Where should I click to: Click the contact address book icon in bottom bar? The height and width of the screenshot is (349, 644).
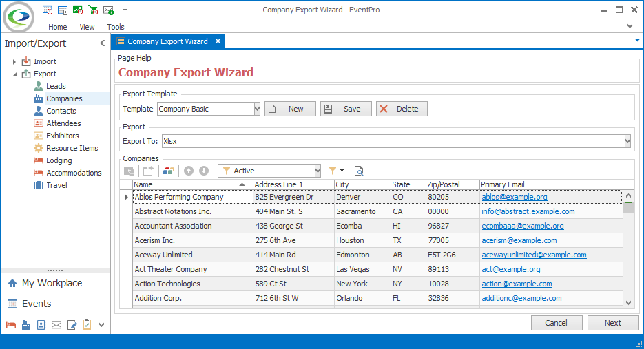click(x=41, y=325)
